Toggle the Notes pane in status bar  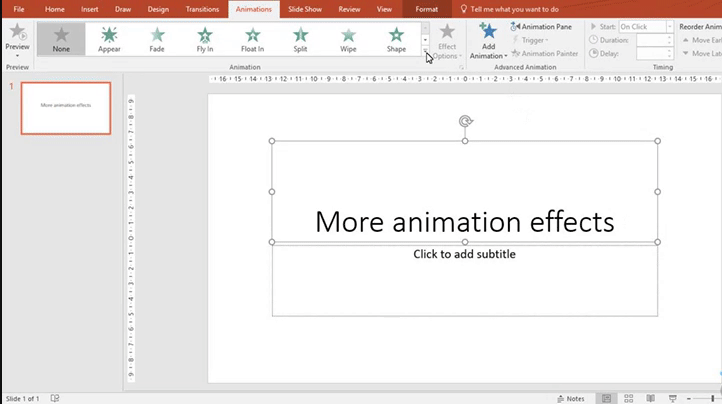point(570,398)
